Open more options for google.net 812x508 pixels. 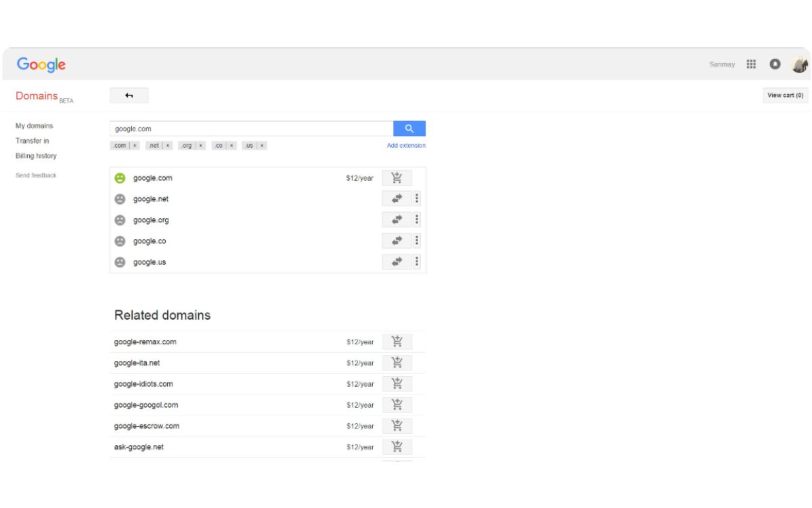417,199
